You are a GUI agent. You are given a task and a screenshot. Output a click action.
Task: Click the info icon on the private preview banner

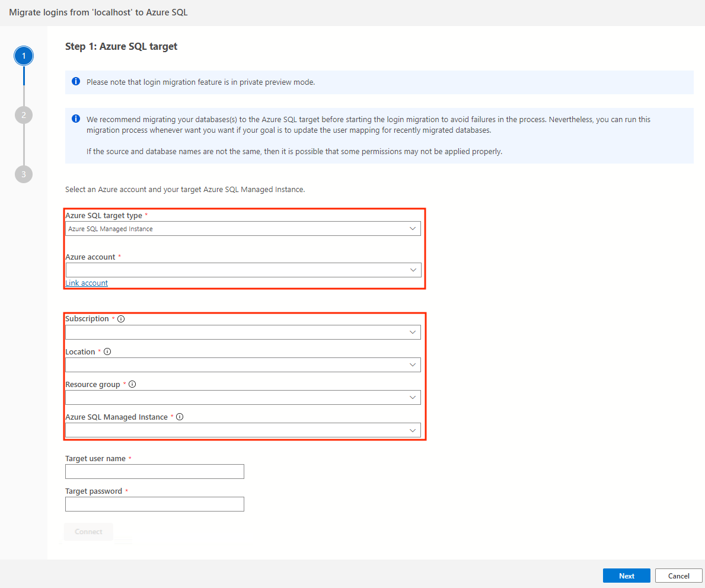[x=76, y=81]
